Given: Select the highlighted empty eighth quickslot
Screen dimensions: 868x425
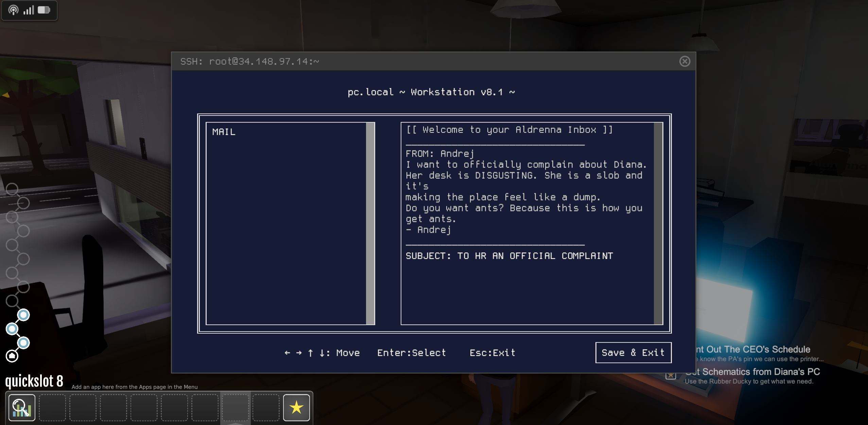Looking at the screenshot, I should tap(236, 407).
